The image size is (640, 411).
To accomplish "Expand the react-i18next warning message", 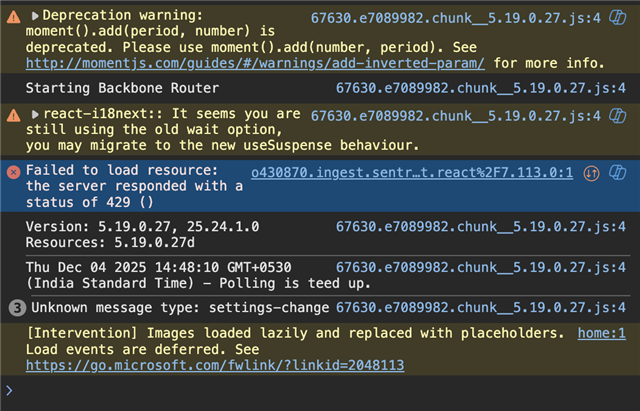I will [36, 115].
